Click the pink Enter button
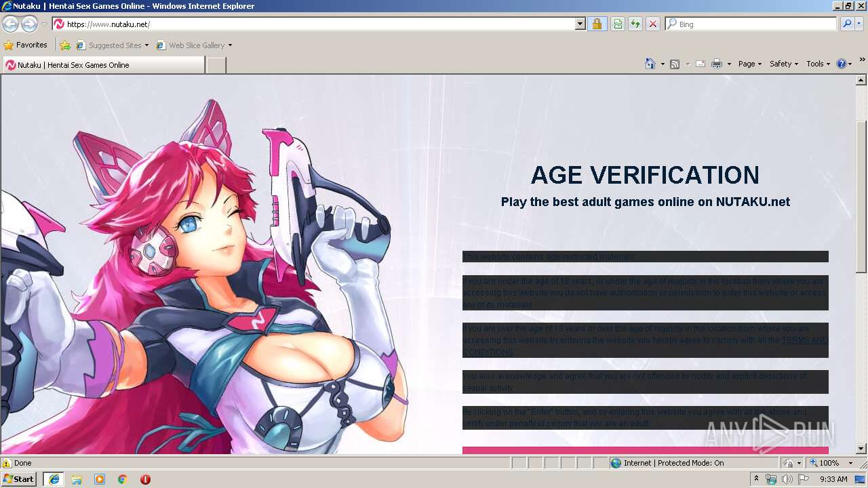 click(x=646, y=450)
